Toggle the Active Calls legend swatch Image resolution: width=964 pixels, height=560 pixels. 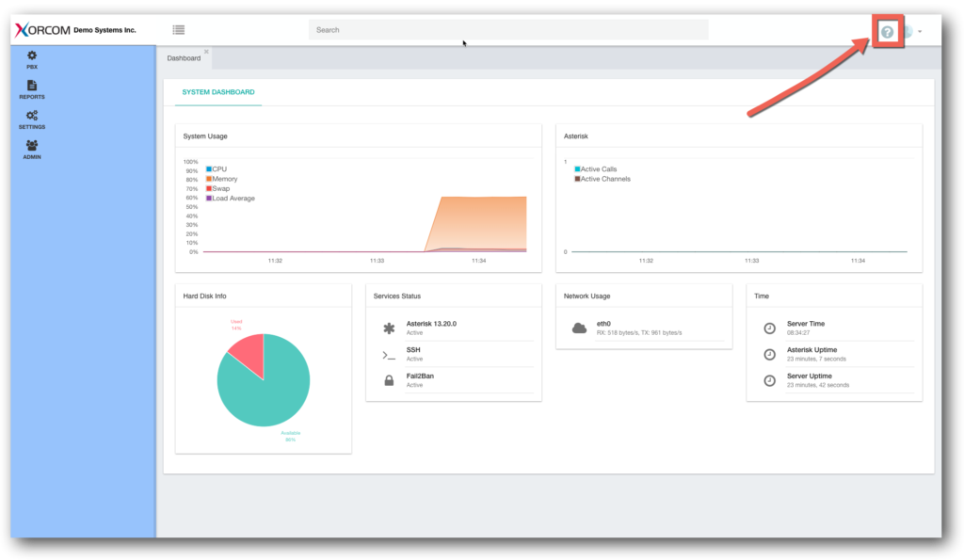[x=577, y=169]
